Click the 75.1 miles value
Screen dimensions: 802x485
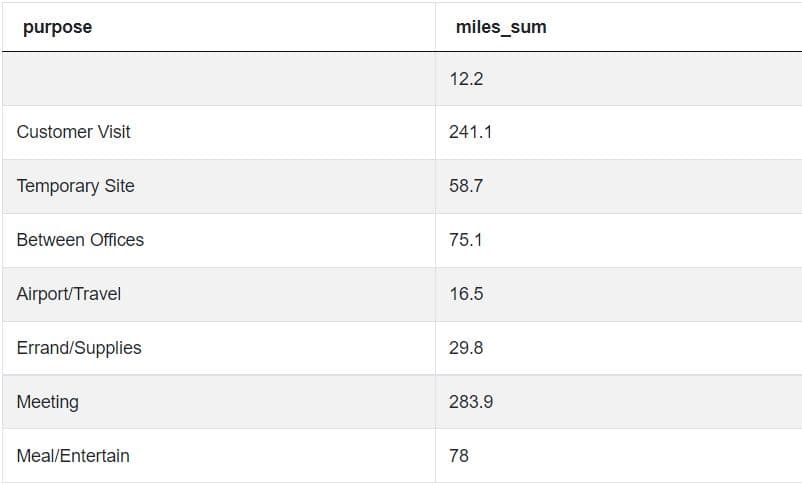click(x=466, y=240)
